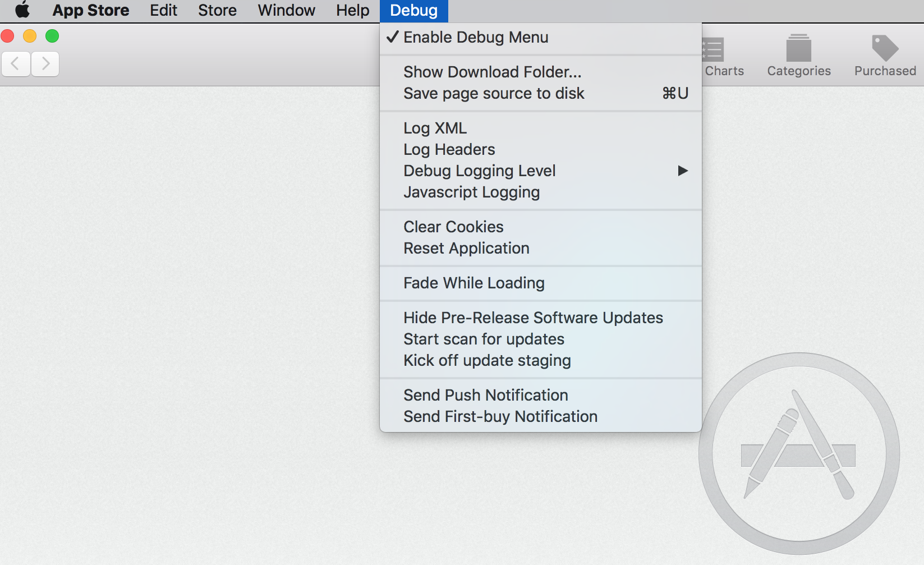
Task: Toggle Enable Debug Menu checkmark item
Action: point(541,37)
